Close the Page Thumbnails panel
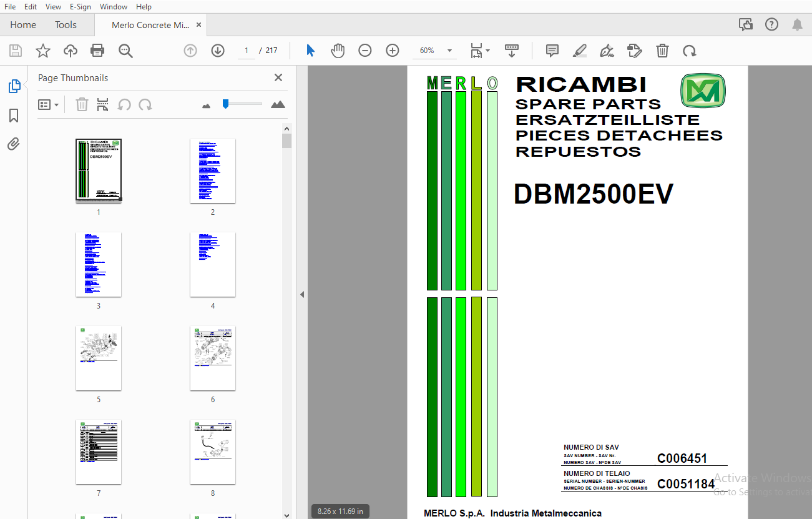This screenshot has width=812, height=519. pyautogui.click(x=278, y=77)
